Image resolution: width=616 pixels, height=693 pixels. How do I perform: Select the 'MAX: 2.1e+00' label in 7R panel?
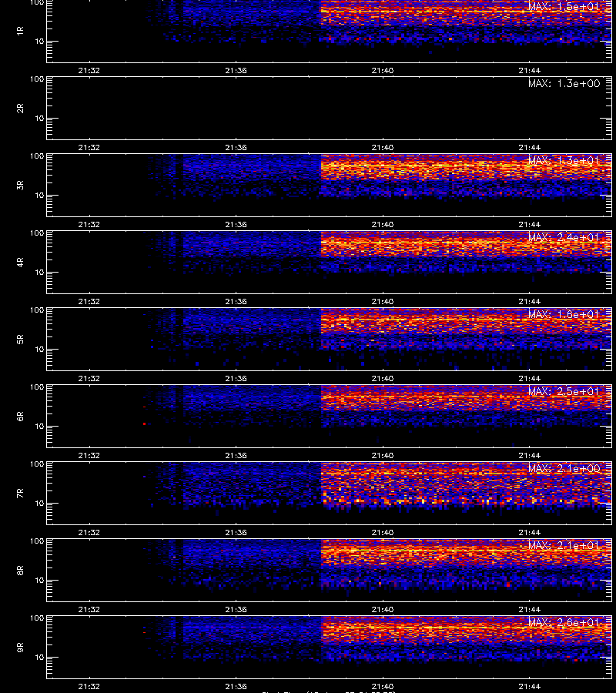pyautogui.click(x=564, y=468)
